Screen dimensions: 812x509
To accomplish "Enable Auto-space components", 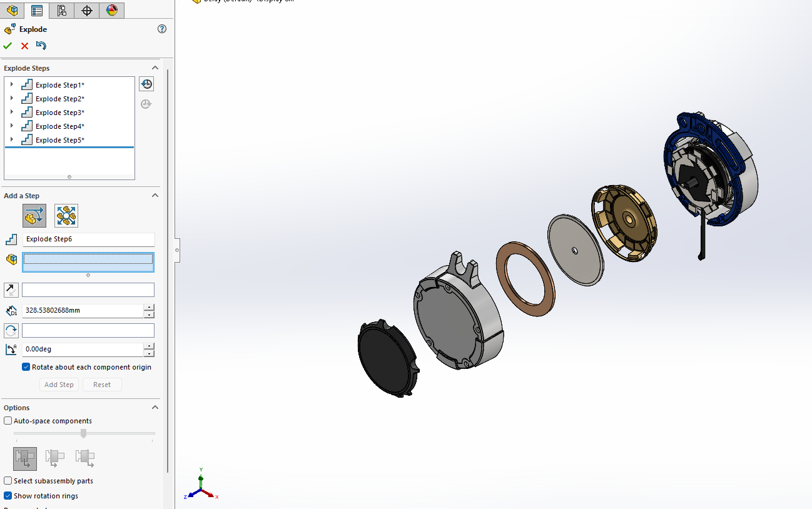I will tap(8, 420).
